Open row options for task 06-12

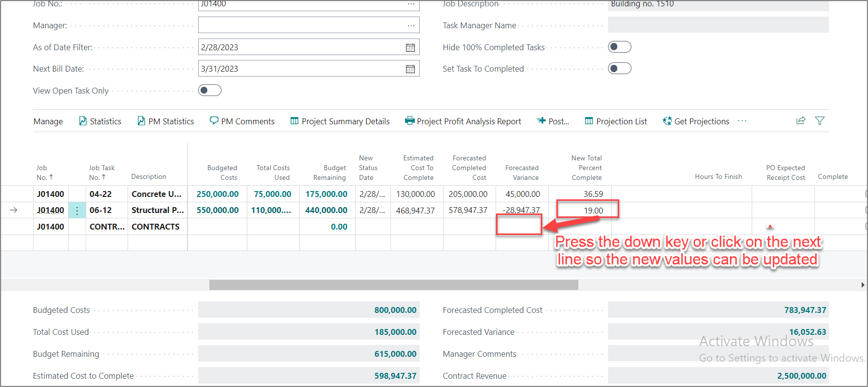[77, 211]
